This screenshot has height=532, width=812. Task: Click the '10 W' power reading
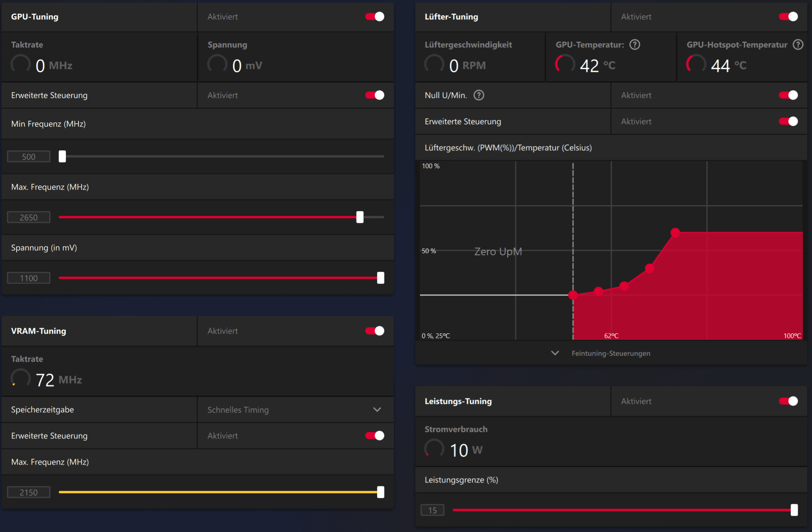pyautogui.click(x=466, y=450)
